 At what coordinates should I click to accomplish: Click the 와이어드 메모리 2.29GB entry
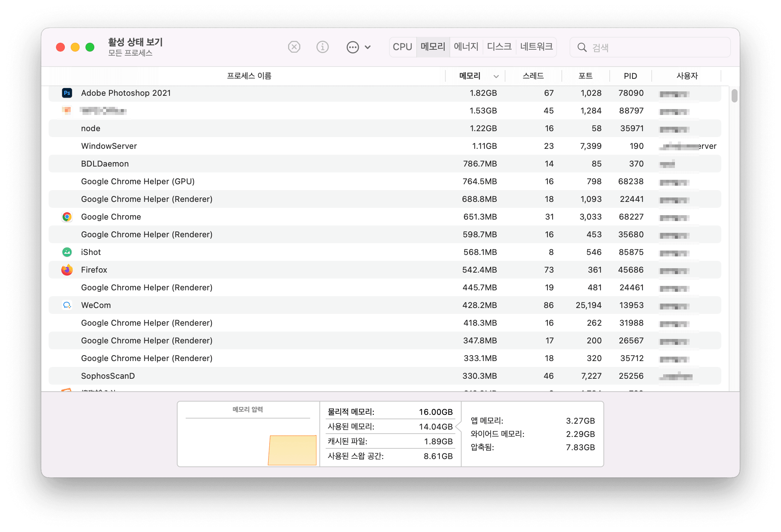point(533,434)
